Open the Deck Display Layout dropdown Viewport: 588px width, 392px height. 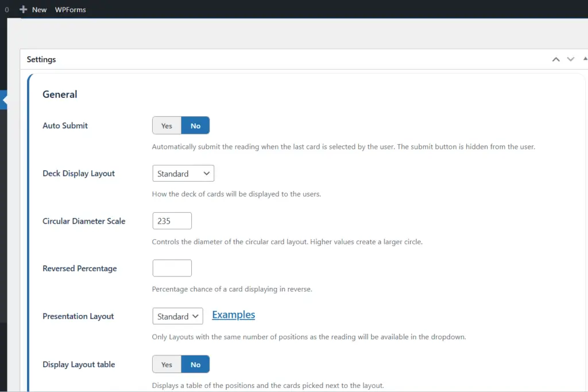point(183,174)
